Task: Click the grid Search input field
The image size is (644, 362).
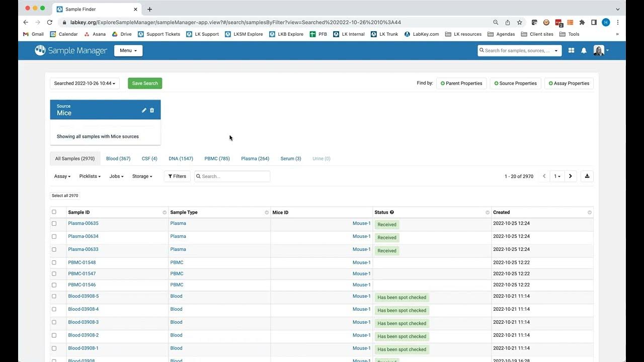Action: click(x=232, y=176)
